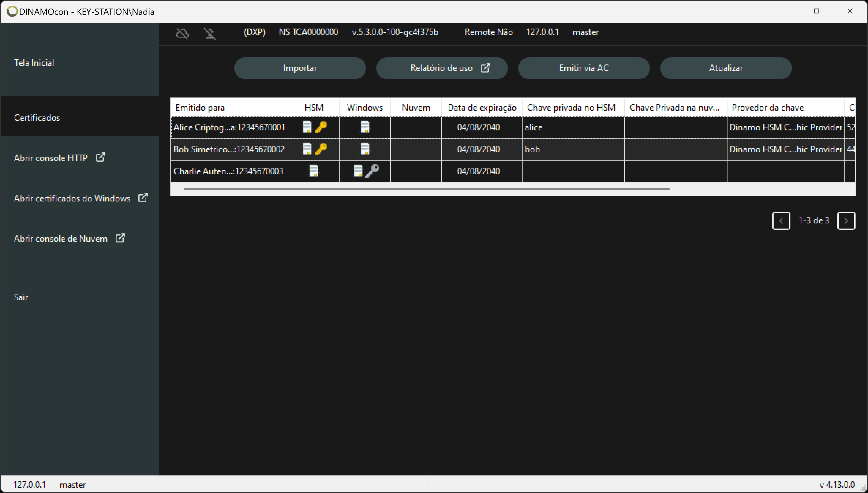Go to next page of certificates
This screenshot has height=493, width=868.
tap(846, 221)
